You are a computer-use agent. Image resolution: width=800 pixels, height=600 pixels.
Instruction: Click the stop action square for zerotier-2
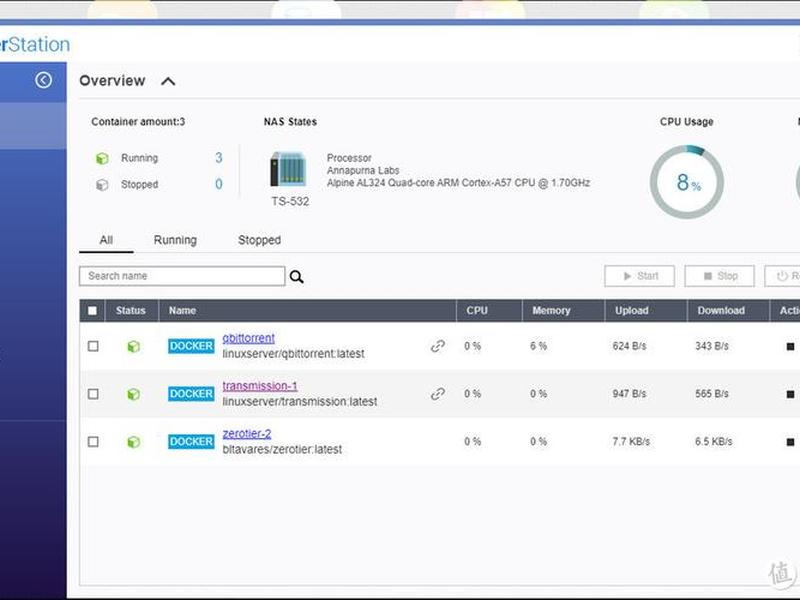[x=790, y=442]
